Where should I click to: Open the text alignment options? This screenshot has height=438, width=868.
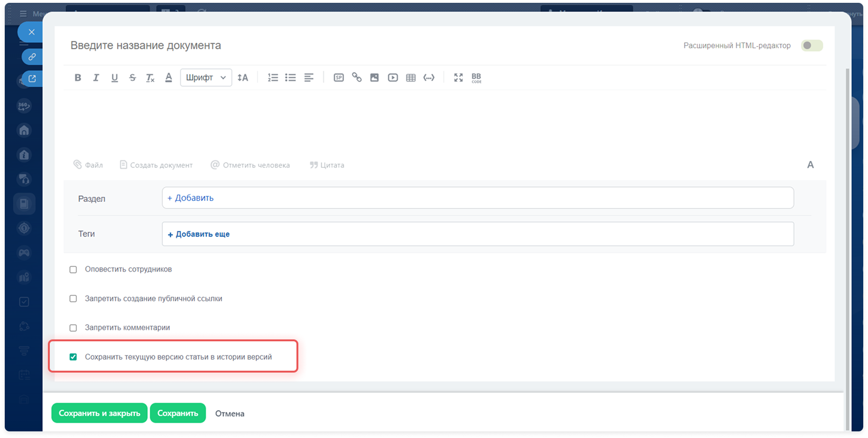pos(309,78)
